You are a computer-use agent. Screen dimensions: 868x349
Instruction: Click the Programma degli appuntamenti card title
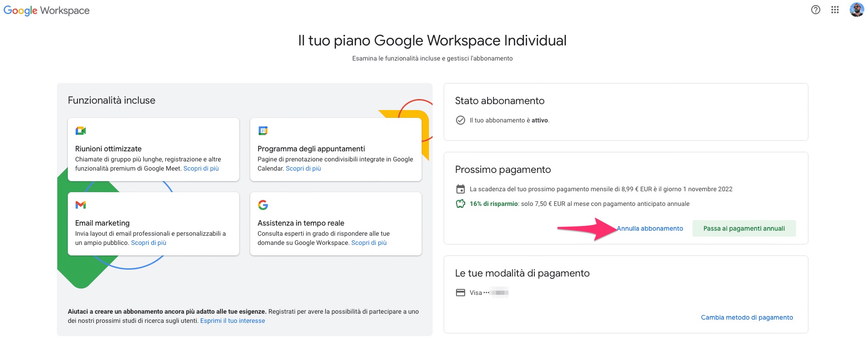[x=311, y=149]
